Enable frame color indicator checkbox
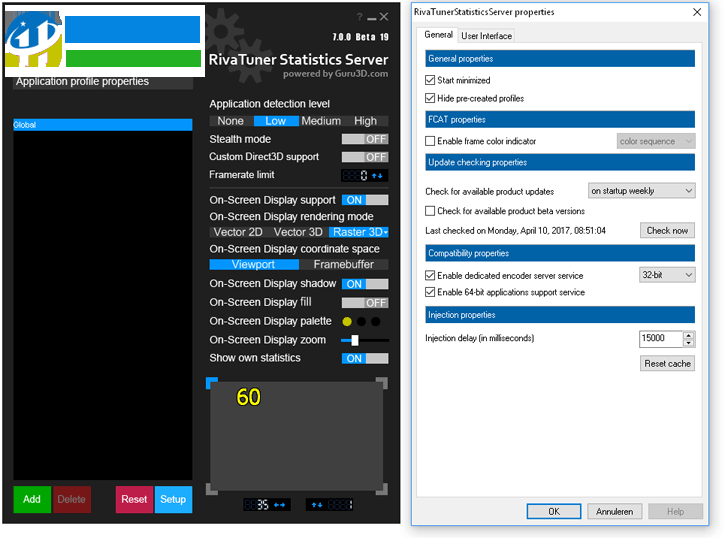This screenshot has height=538, width=725. coord(430,141)
